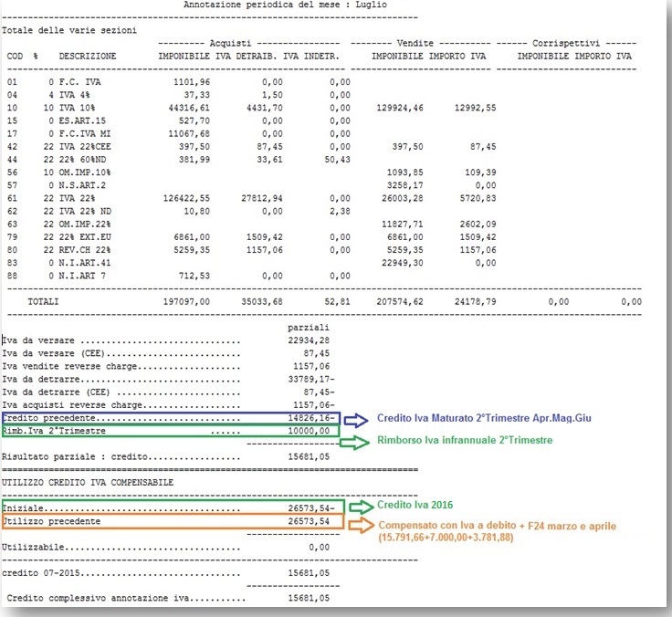Click the 'Acquisti' section header
Image resolution: width=672 pixels, height=617 pixels.
pyautogui.click(x=230, y=43)
